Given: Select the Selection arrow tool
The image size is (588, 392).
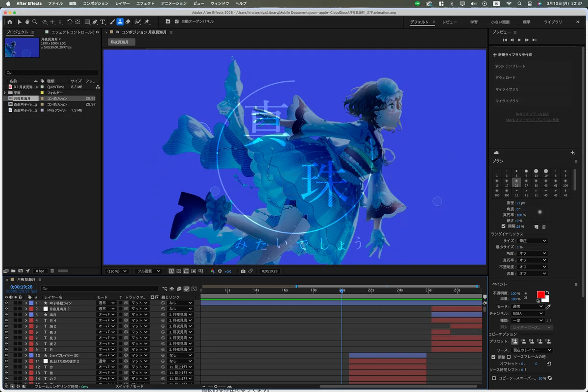Looking at the screenshot, I should (20, 22).
